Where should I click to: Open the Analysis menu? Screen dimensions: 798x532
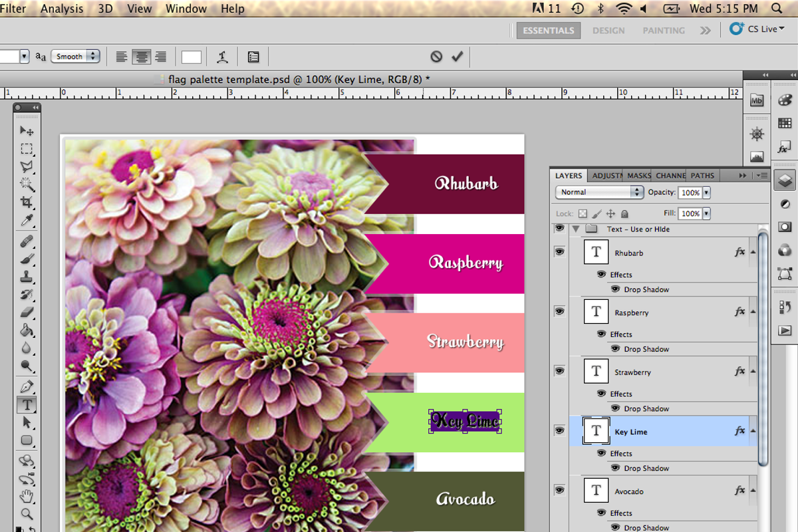pyautogui.click(x=62, y=9)
